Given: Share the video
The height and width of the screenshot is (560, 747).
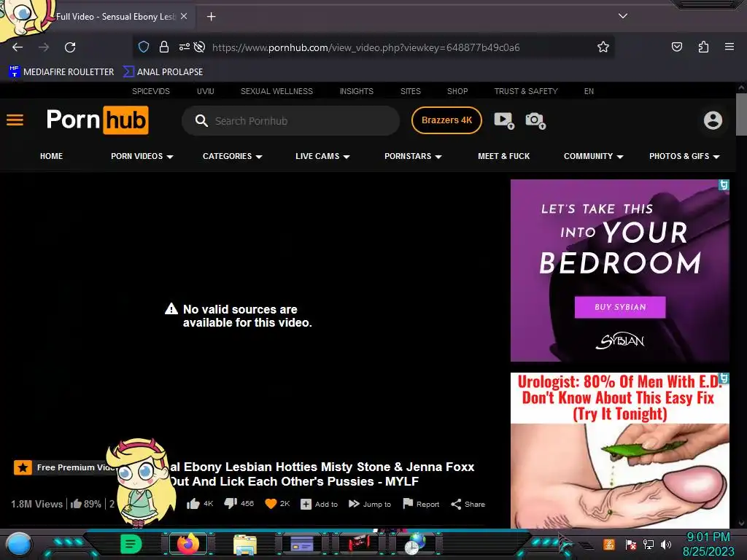Looking at the screenshot, I should click(x=468, y=504).
